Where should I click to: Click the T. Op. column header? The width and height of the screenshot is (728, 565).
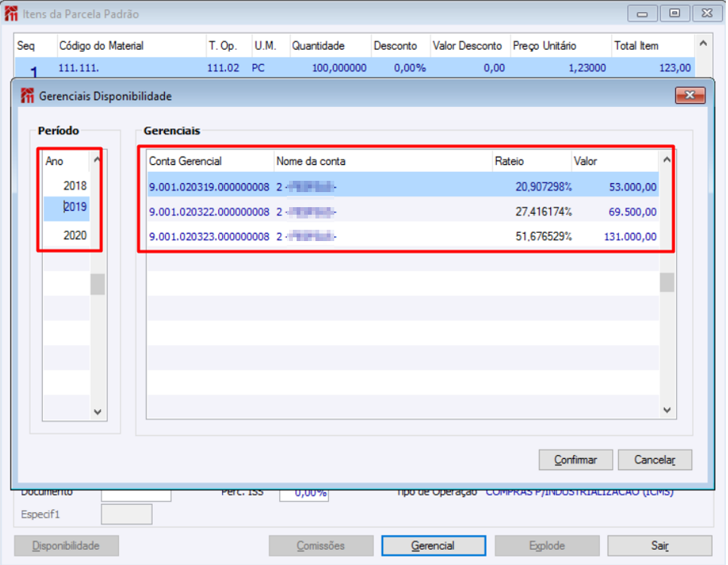point(229,45)
